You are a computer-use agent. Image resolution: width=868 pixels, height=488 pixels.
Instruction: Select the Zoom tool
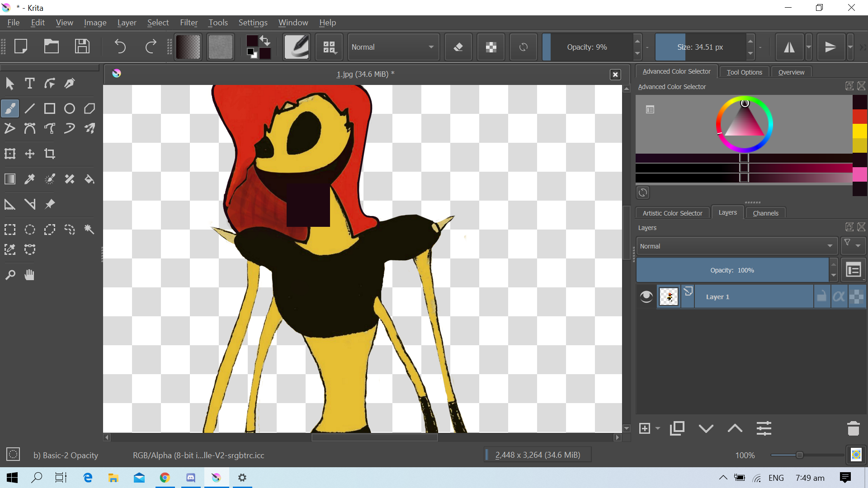pos(10,275)
